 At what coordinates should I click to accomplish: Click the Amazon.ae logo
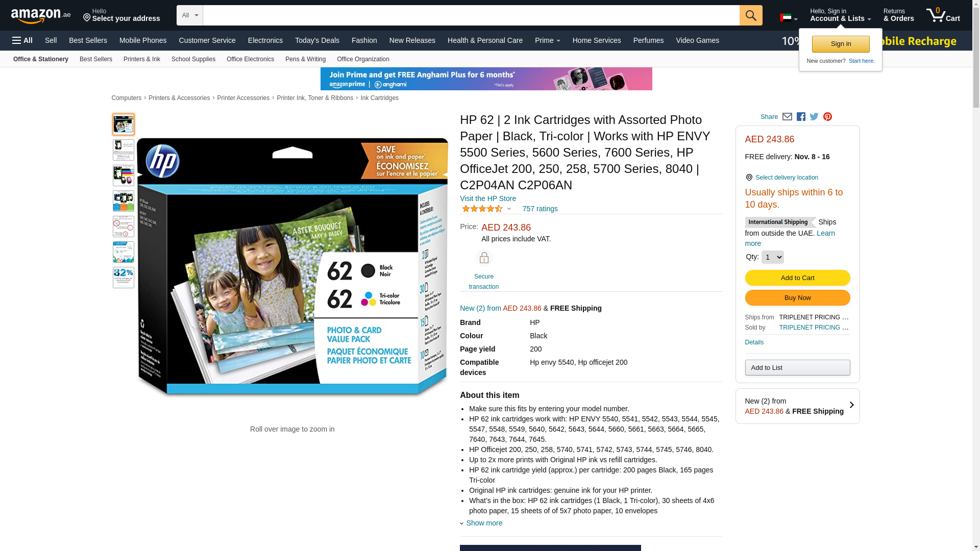pyautogui.click(x=41, y=16)
